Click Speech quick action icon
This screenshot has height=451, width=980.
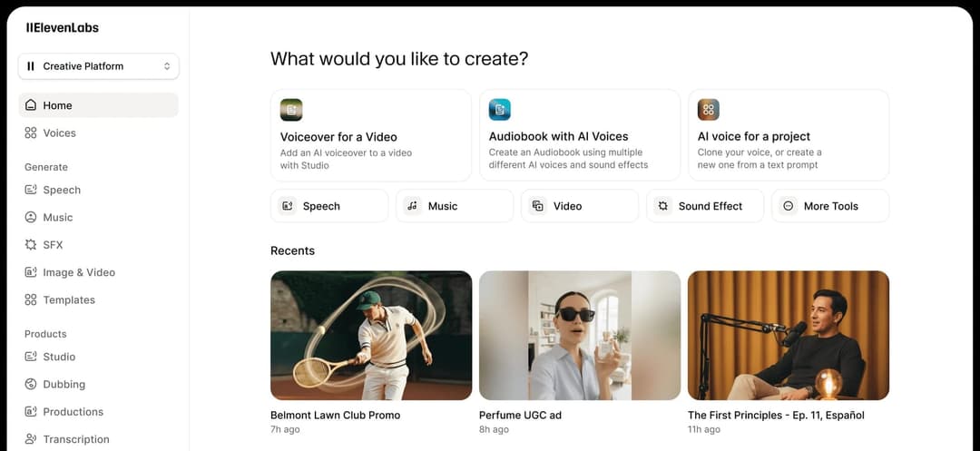click(x=288, y=205)
